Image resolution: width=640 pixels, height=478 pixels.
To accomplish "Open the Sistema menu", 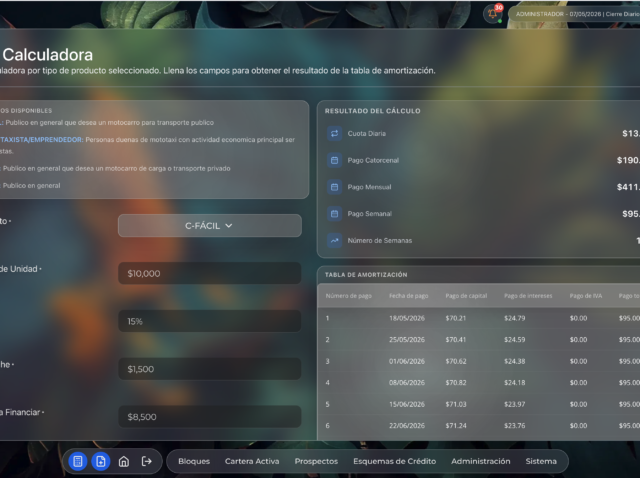I will 541,461.
